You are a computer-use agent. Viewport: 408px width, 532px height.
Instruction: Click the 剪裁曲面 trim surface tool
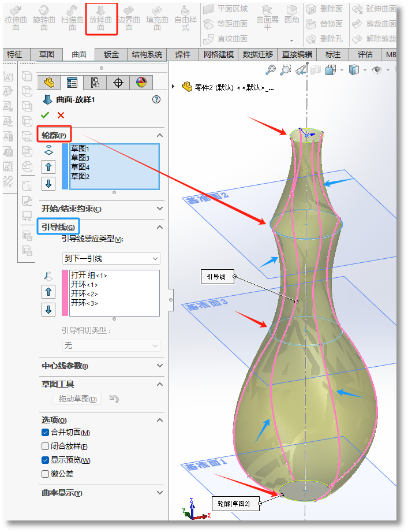coord(374,24)
